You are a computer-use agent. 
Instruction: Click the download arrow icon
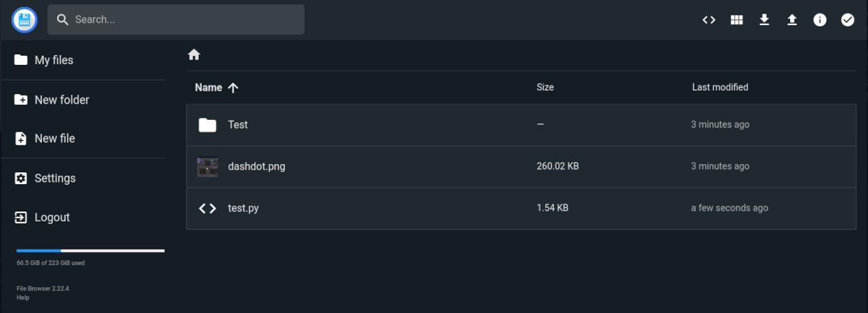click(764, 20)
